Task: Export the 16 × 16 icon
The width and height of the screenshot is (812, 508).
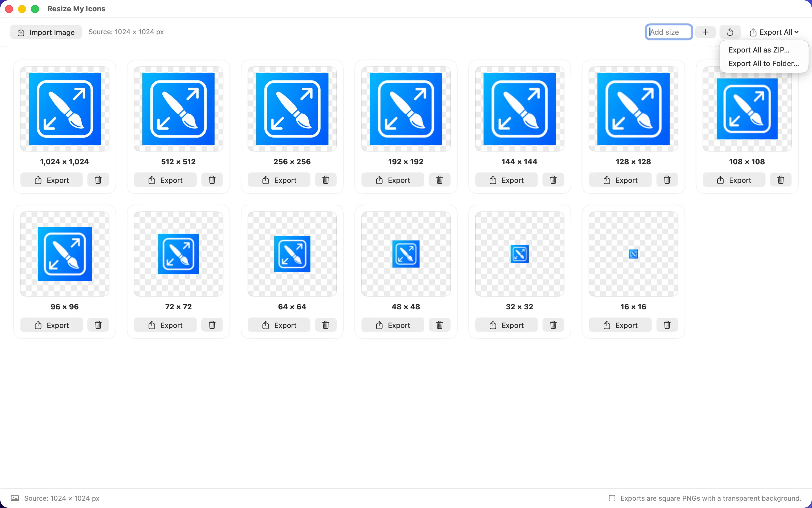Action: [620, 325]
